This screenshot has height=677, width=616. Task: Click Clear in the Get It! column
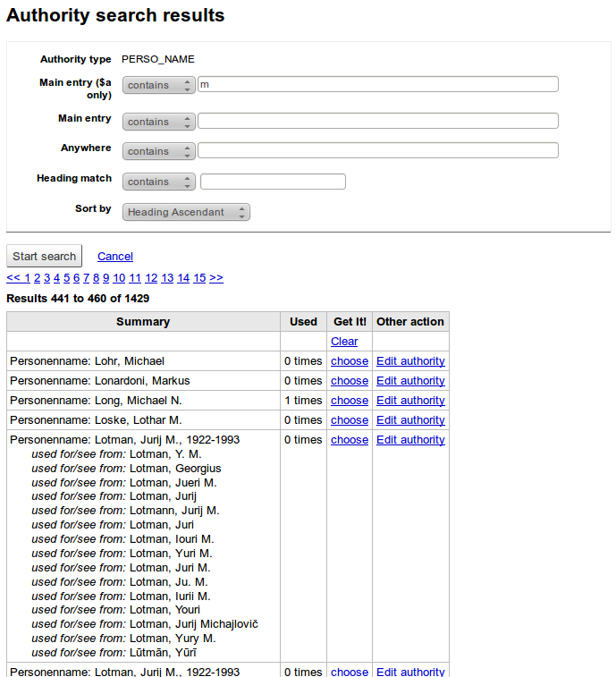[344, 342]
